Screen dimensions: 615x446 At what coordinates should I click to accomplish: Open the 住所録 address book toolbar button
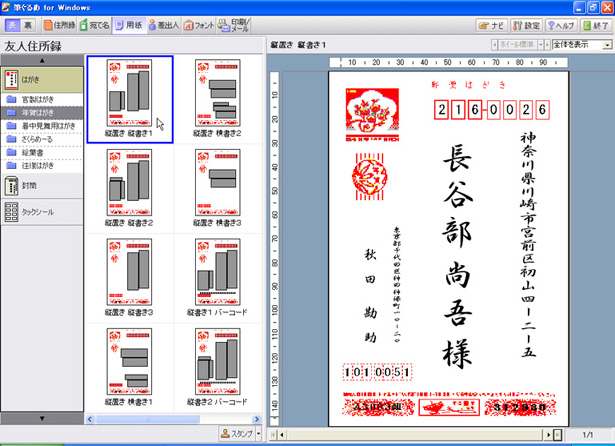pos(59,24)
